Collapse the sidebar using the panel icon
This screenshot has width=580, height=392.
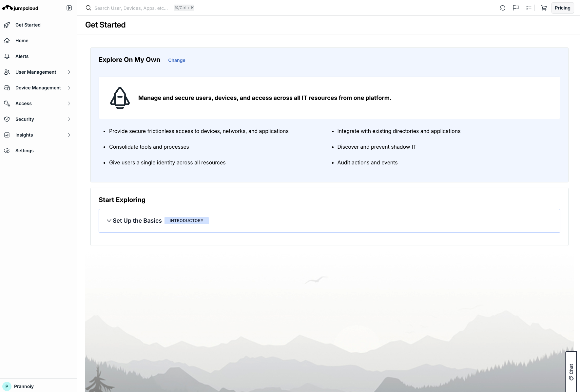point(69,8)
